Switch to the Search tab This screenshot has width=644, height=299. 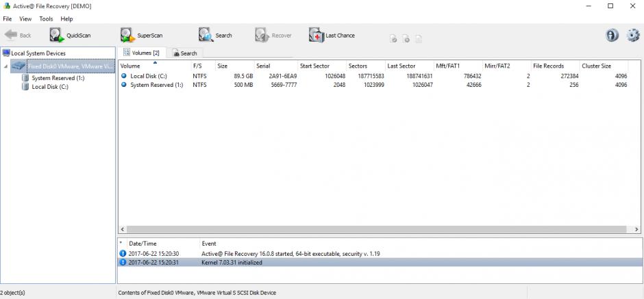[184, 53]
